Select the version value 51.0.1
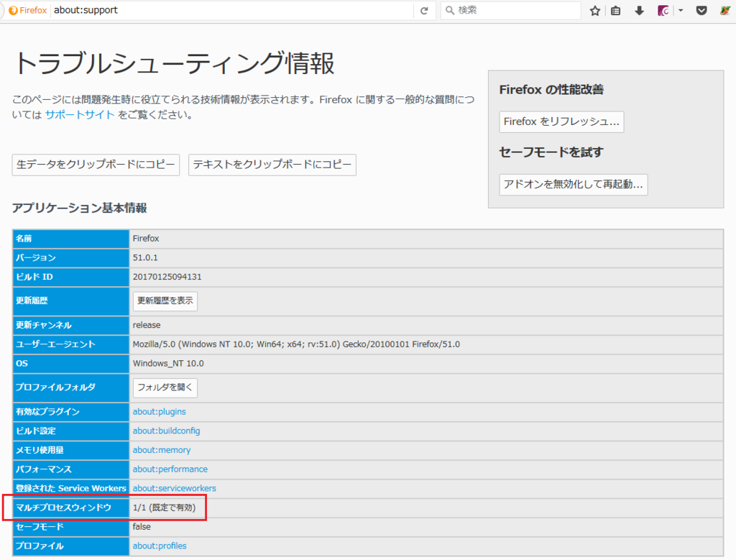The image size is (736, 560). pos(145,257)
